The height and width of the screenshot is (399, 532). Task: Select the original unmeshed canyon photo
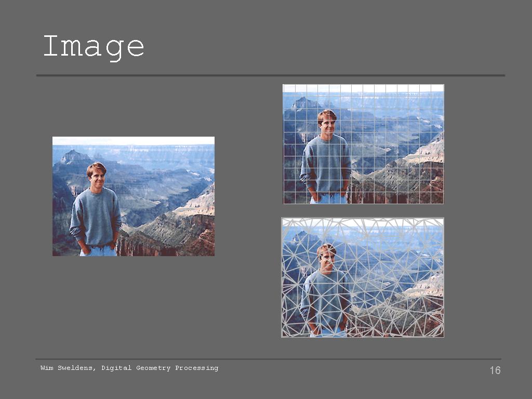click(134, 196)
